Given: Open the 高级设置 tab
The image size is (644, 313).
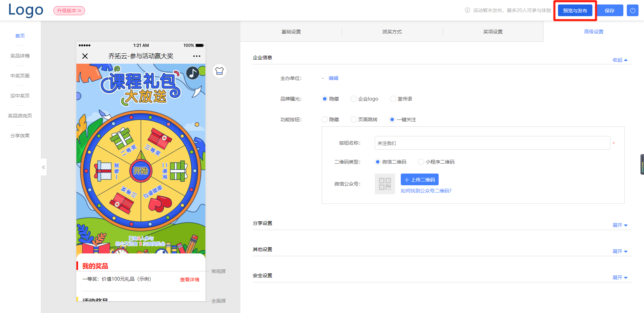Looking at the screenshot, I should pyautogui.click(x=594, y=32).
